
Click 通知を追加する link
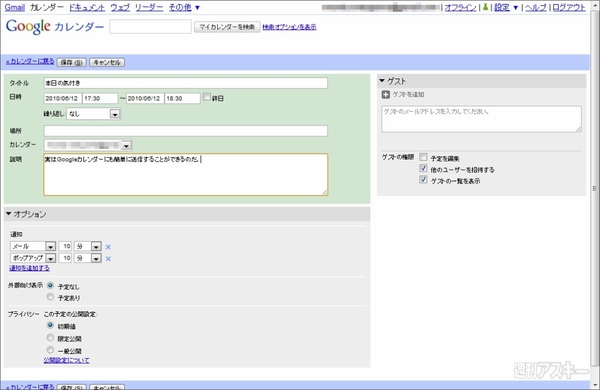pyautogui.click(x=29, y=268)
